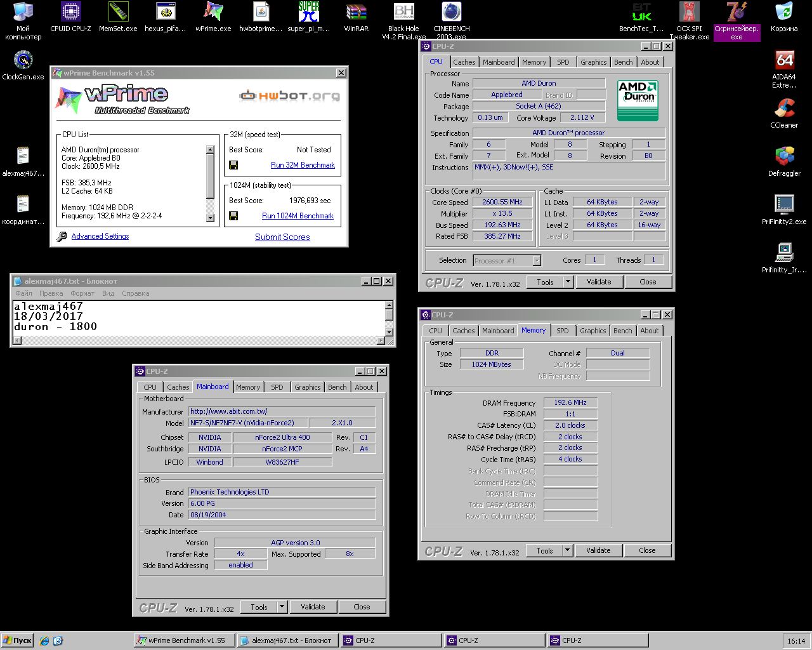This screenshot has width=812, height=650.
Task: Open PriFinitty2.exe desktop icon
Action: (784, 210)
